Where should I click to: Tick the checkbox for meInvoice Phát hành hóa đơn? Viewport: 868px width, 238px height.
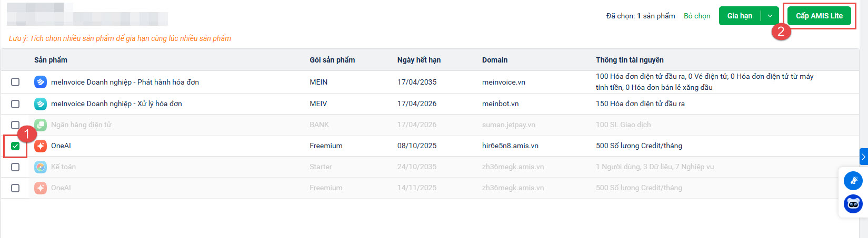15,82
